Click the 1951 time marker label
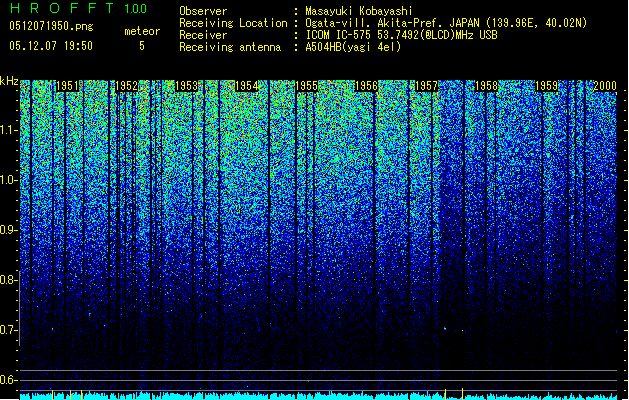 [67, 86]
